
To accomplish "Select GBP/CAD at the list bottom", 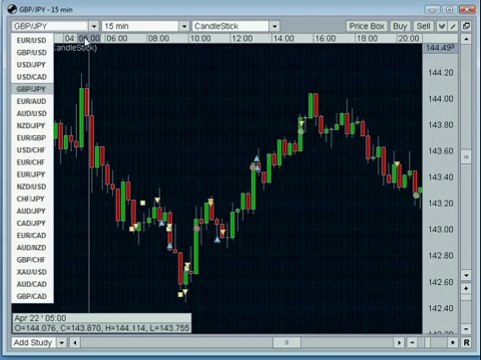I will [x=32, y=296].
